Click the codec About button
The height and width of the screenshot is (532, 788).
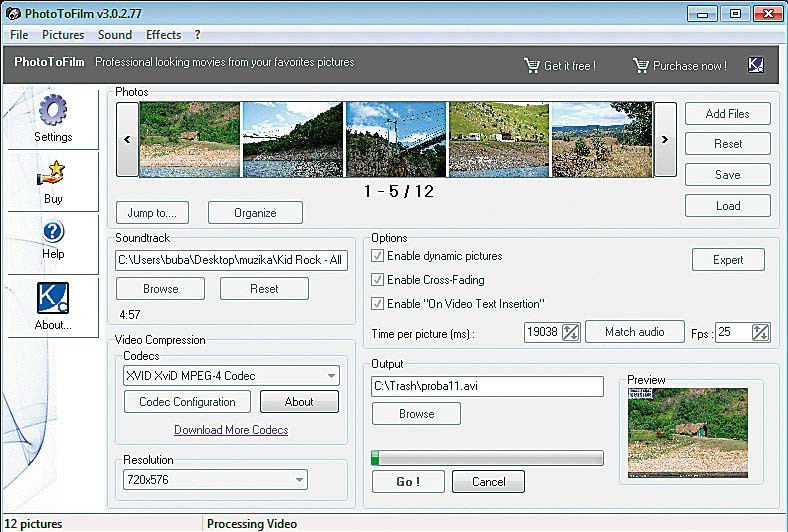299,402
